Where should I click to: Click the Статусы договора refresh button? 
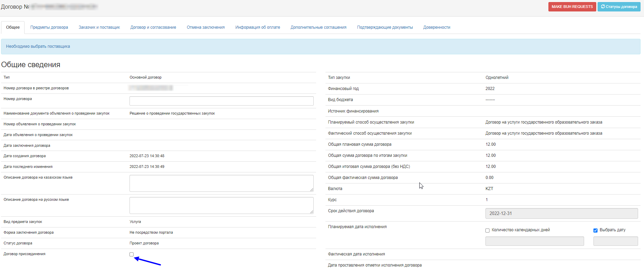[x=619, y=7]
